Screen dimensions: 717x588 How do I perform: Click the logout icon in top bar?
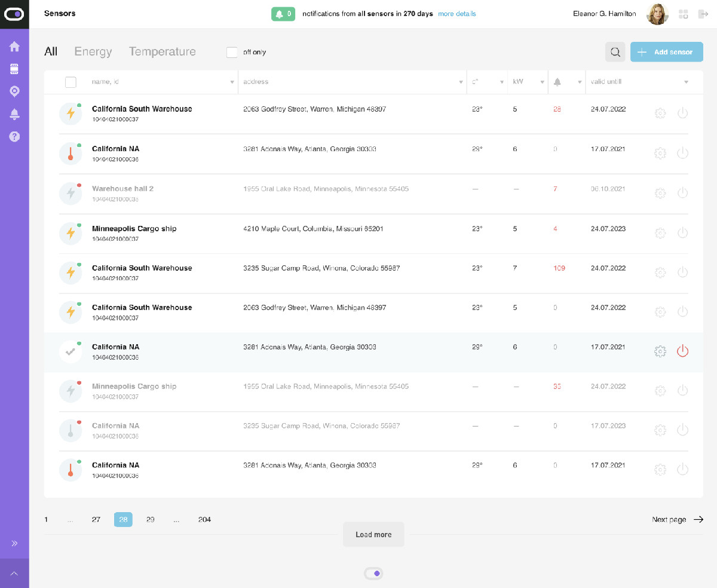click(703, 14)
